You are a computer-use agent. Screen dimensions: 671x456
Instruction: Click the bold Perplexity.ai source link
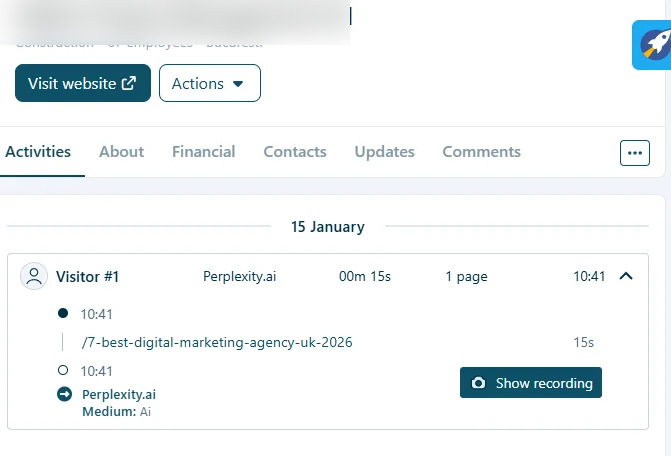coord(118,394)
